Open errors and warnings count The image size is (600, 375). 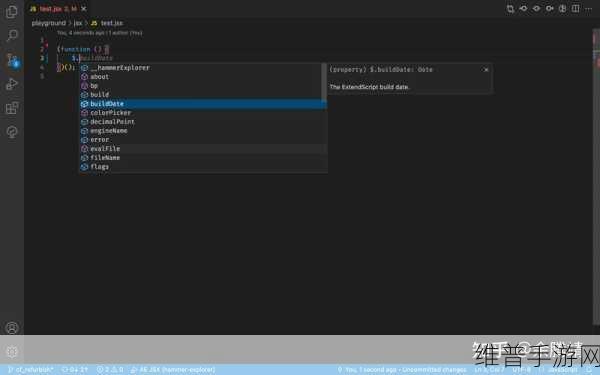coord(110,370)
